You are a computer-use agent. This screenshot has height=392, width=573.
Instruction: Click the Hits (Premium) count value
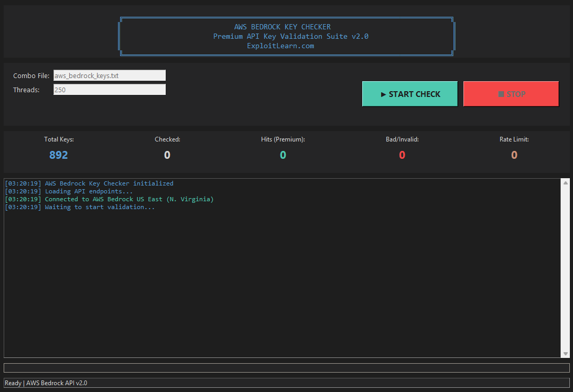(x=283, y=155)
